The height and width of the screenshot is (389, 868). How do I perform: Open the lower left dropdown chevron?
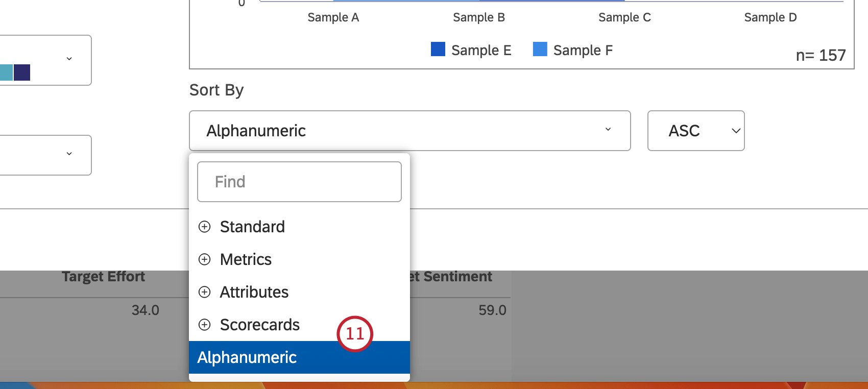coord(69,154)
